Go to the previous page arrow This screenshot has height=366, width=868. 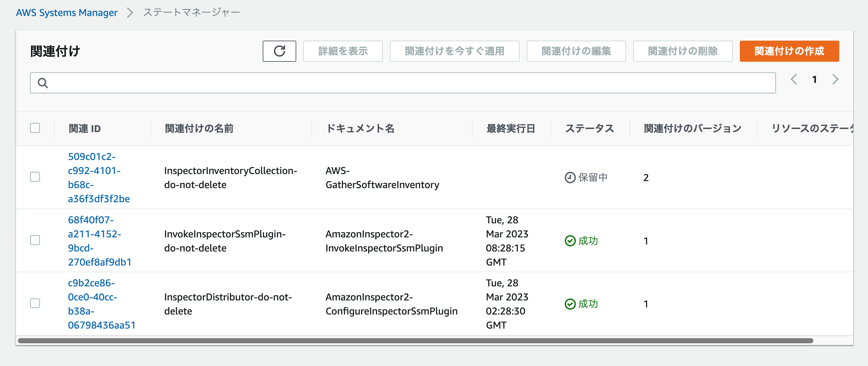pyautogui.click(x=794, y=80)
